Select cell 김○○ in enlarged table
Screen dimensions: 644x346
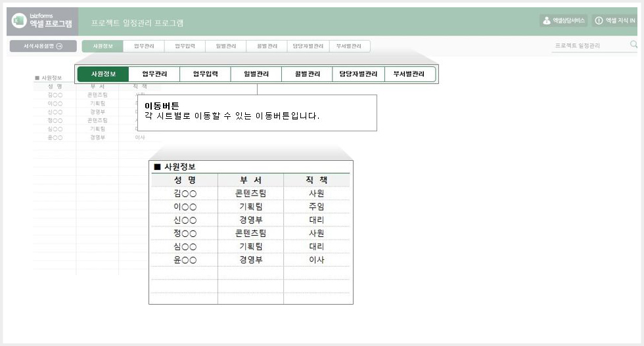click(x=185, y=193)
